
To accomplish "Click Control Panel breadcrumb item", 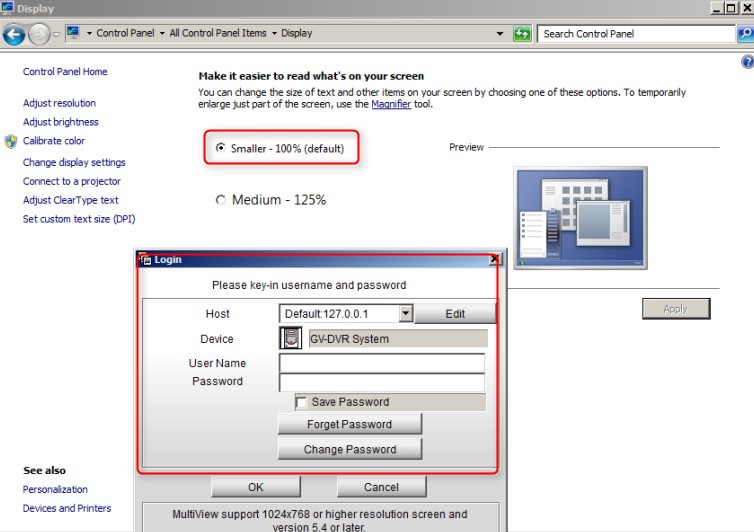I will click(125, 33).
